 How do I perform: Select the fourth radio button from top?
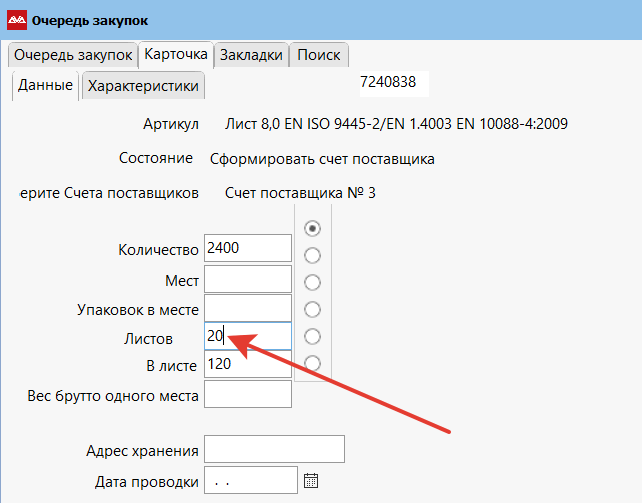(x=312, y=309)
